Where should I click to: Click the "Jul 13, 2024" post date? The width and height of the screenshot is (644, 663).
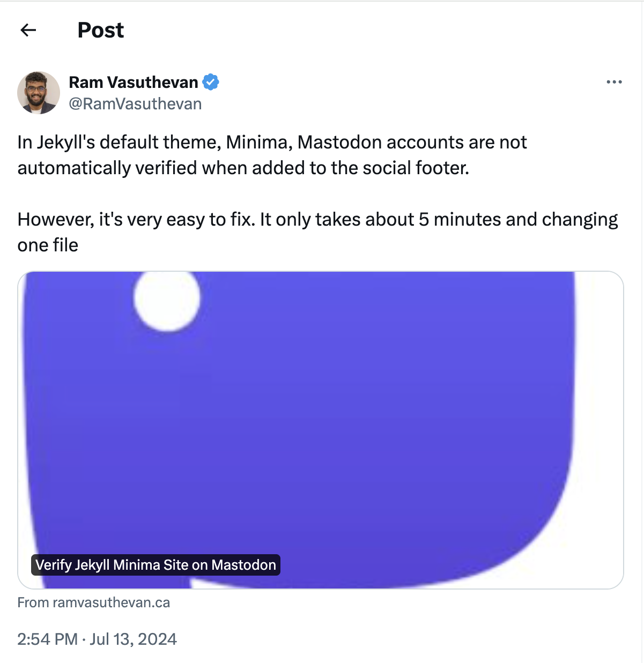[x=134, y=639]
